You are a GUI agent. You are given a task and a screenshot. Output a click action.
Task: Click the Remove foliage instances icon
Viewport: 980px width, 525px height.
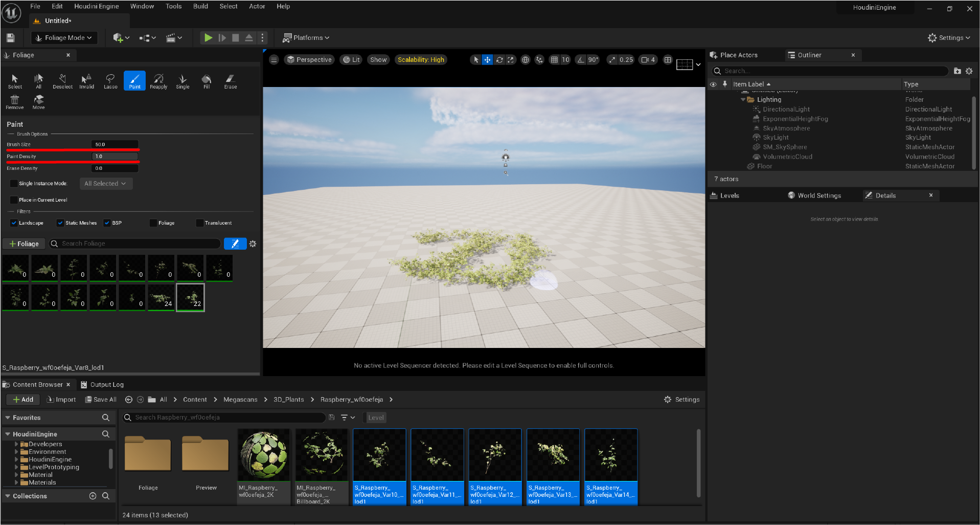[x=14, y=101]
